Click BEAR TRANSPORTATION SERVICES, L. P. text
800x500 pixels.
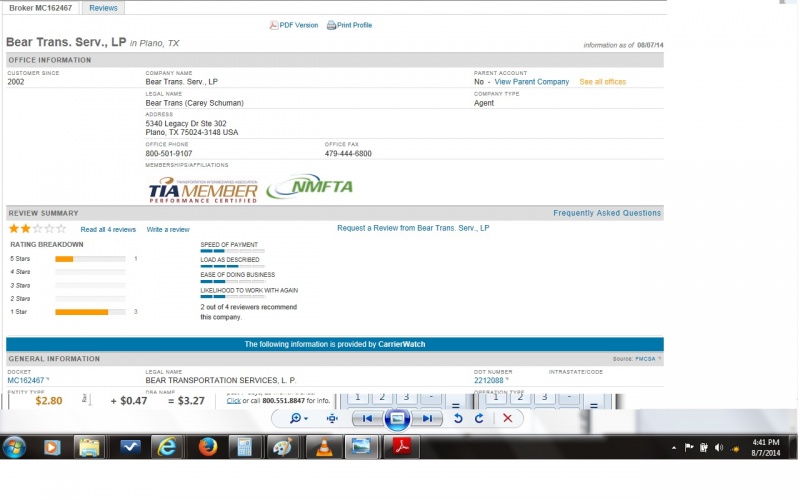point(220,381)
